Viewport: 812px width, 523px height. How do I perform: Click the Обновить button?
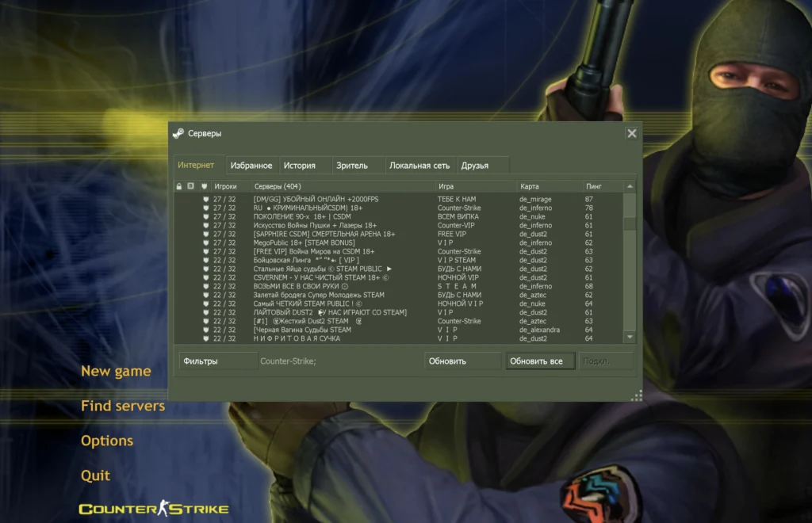(x=462, y=361)
